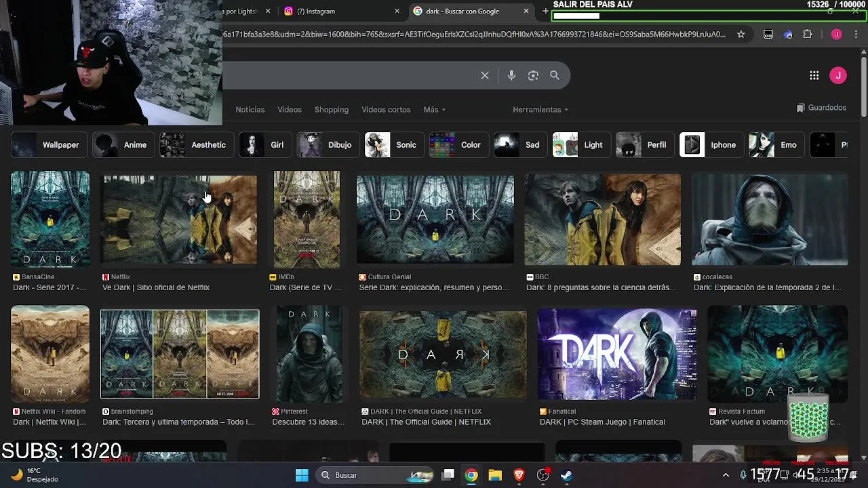The height and width of the screenshot is (488, 868).
Task: Open the Chrome extensions puzzle icon
Action: pos(807,34)
